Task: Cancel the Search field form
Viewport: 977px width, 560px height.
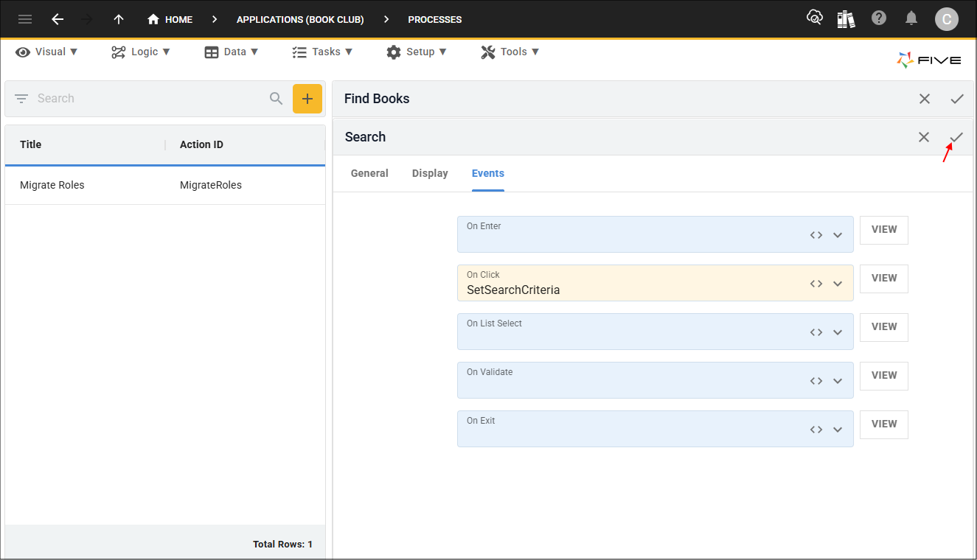Action: [924, 137]
